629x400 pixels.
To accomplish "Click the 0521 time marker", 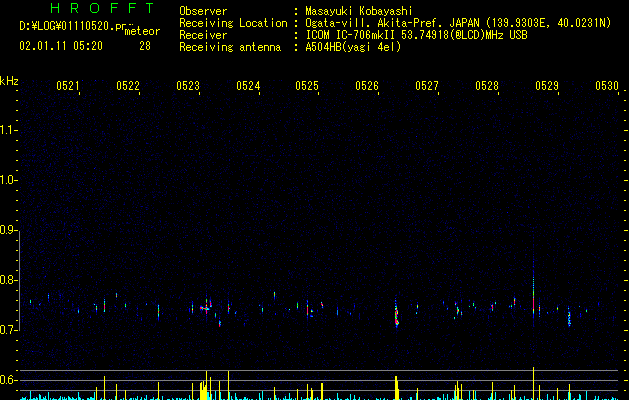I will click(67, 85).
